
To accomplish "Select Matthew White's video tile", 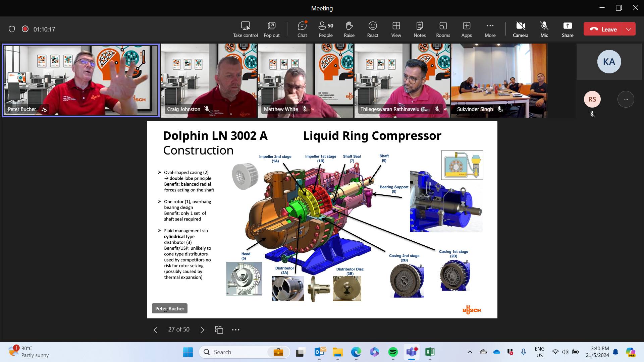I will click(306, 80).
